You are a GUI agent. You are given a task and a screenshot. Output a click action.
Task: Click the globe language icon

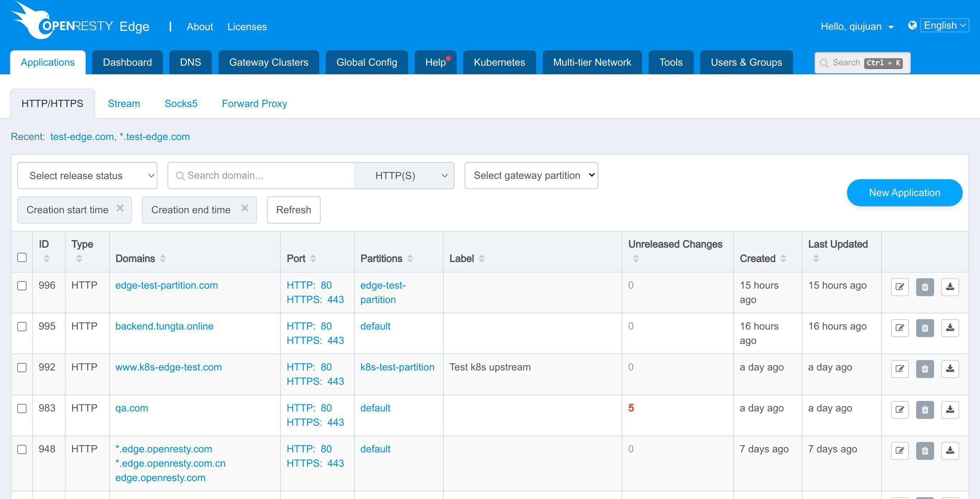click(x=912, y=25)
